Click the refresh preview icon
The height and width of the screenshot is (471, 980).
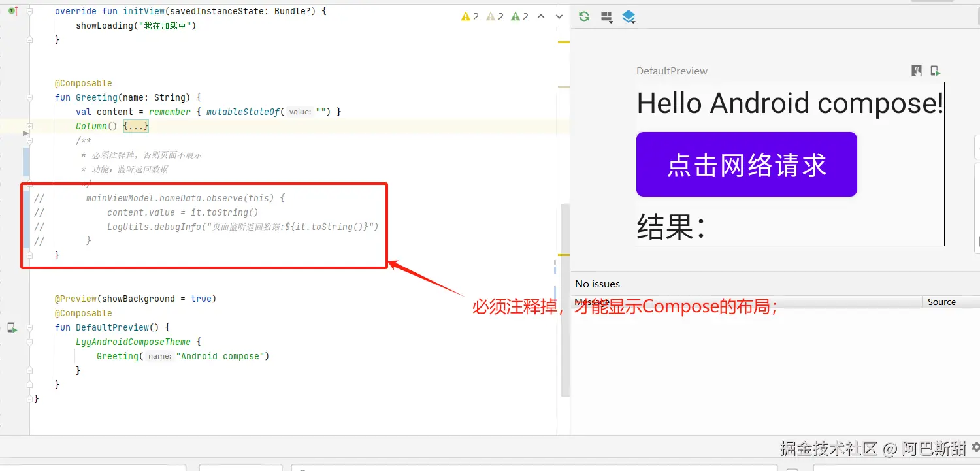pyautogui.click(x=584, y=16)
